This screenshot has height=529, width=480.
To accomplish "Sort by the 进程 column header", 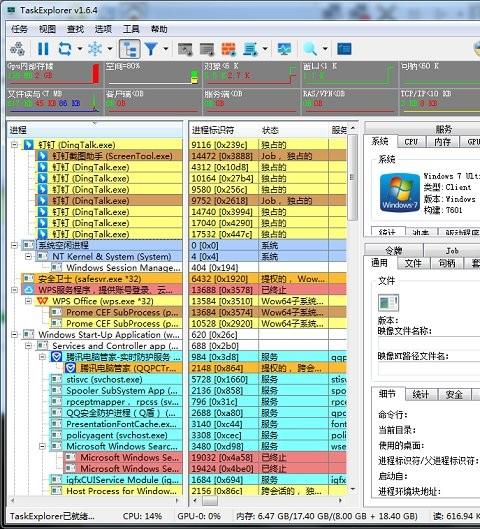I will pos(95,130).
